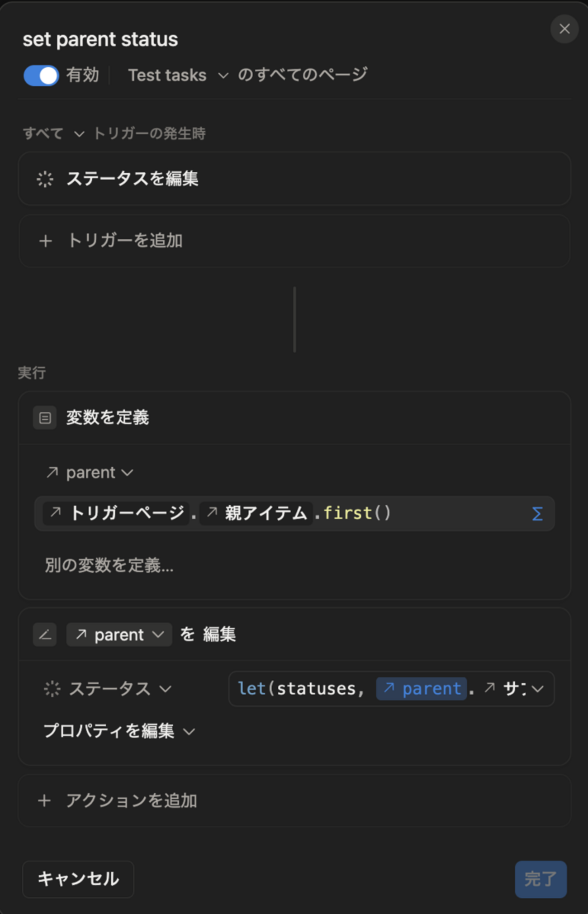
Task: Click the spinner icon on ステータスを編集 trigger
Action: tap(46, 179)
